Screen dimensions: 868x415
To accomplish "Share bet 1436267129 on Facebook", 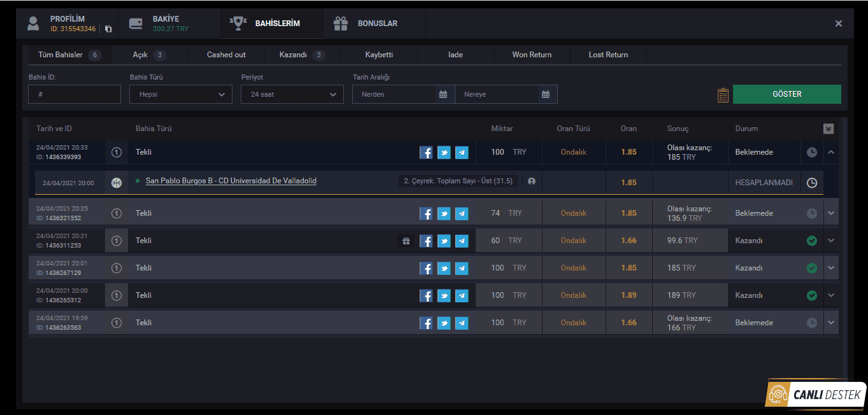I will pyautogui.click(x=426, y=268).
